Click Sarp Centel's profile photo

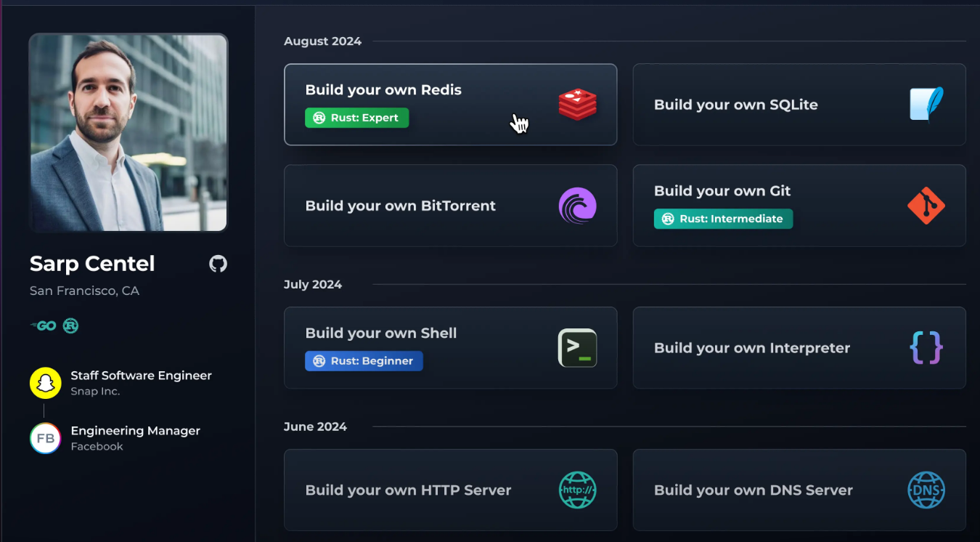(128, 133)
